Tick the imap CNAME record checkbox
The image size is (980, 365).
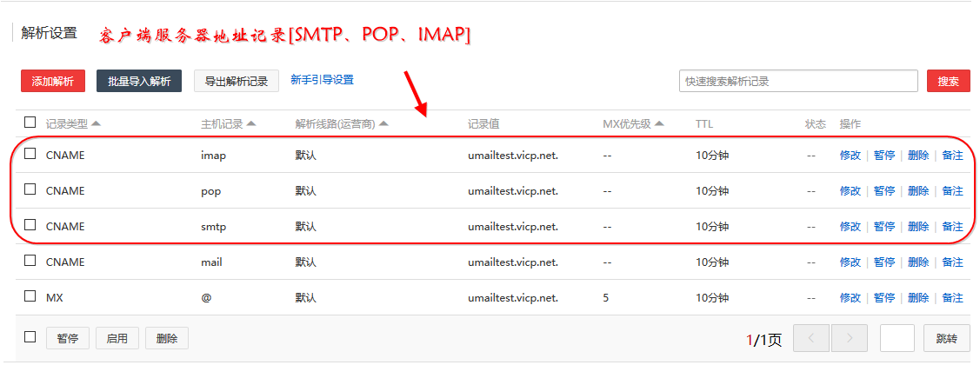[30, 154]
